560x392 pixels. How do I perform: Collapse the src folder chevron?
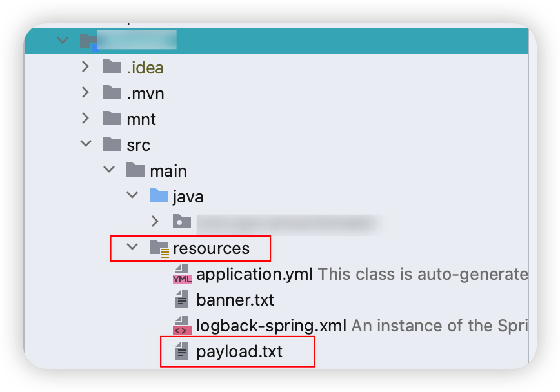(x=86, y=144)
